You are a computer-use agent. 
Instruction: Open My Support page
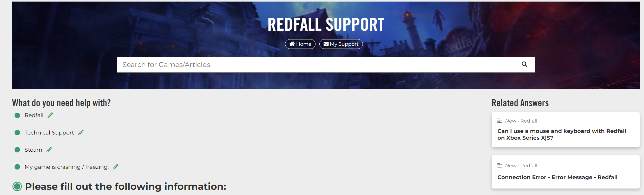tap(341, 44)
